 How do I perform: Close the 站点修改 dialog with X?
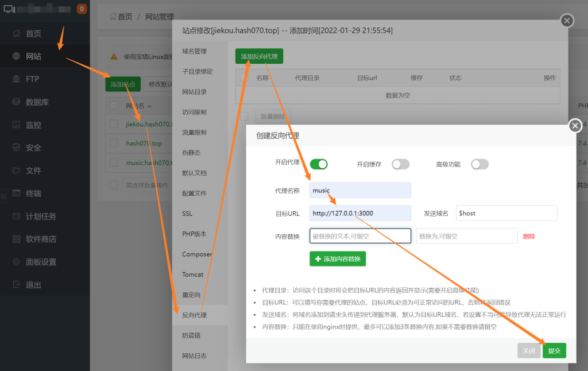click(567, 20)
